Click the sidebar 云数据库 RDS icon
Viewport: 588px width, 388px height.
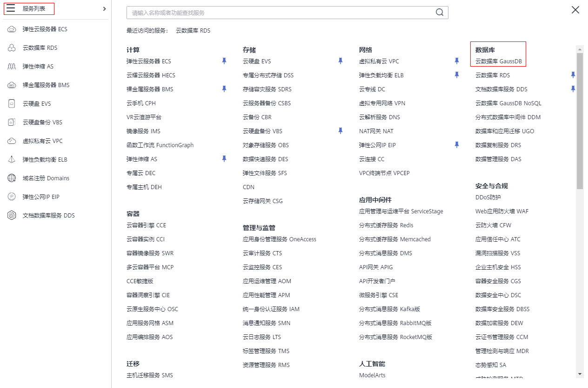[x=12, y=48]
